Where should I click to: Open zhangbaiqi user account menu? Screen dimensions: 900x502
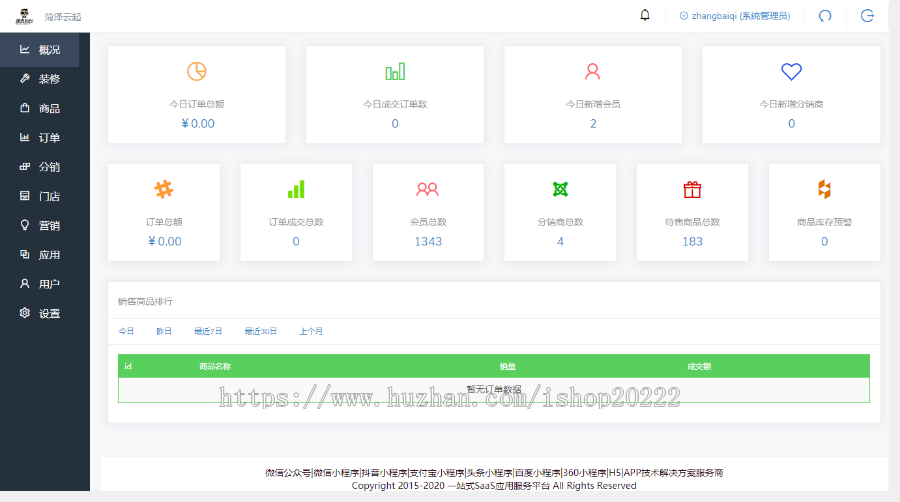[735, 16]
